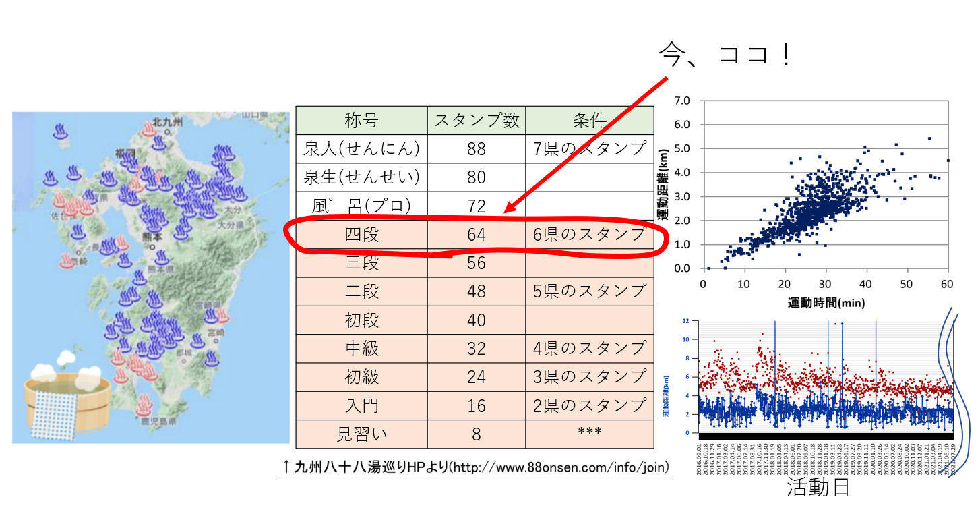This screenshot has width=980, height=514.
Task: Click the Kyushu onsen map image
Action: click(151, 277)
